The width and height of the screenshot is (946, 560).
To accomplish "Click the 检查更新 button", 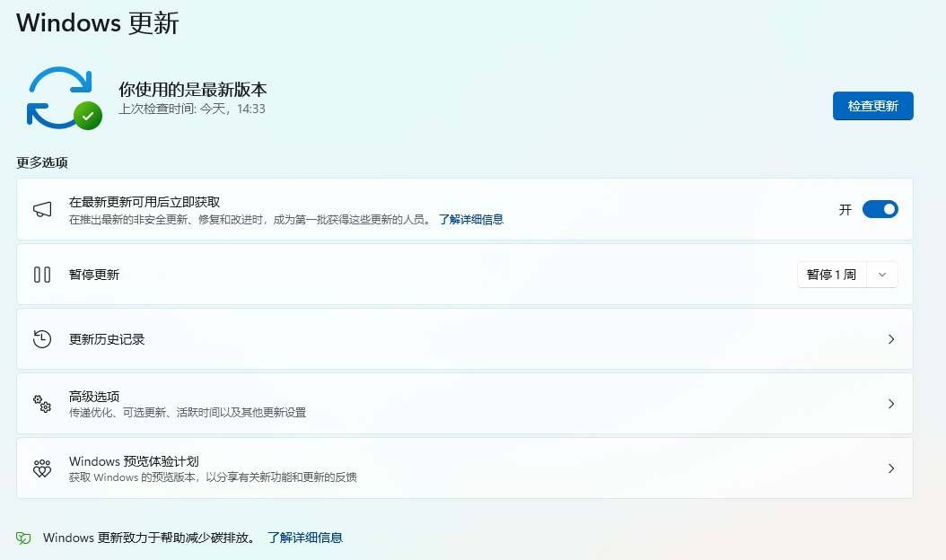I will coord(873,106).
